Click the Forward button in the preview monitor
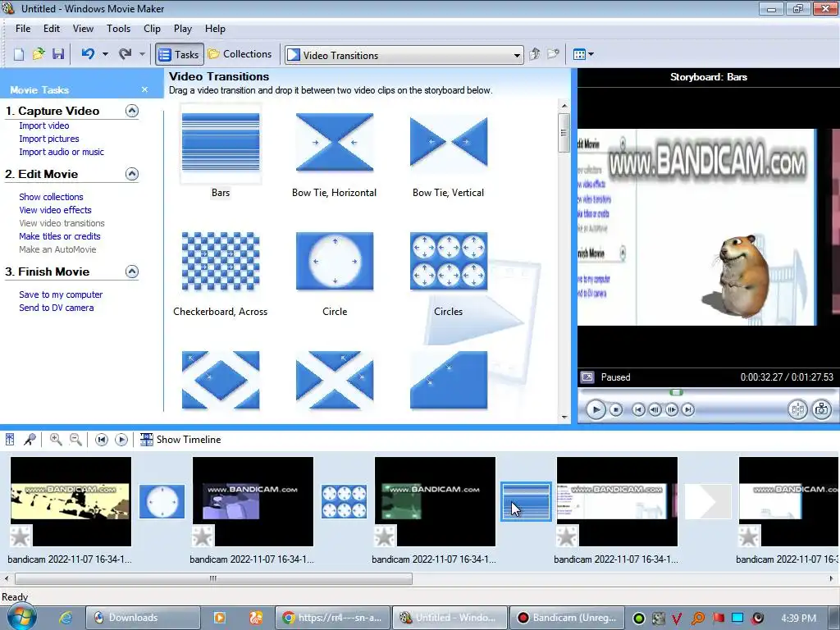The image size is (840, 630). (x=688, y=410)
